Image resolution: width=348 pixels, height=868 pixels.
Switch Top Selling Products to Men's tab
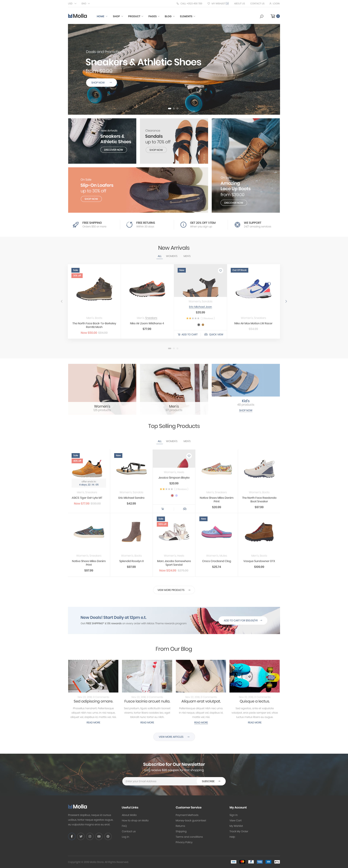point(187,441)
